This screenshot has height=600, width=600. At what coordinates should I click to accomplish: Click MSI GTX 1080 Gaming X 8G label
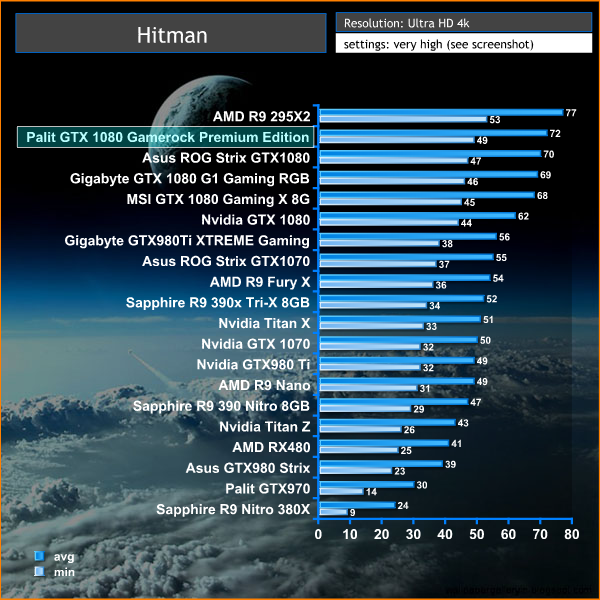(x=218, y=199)
